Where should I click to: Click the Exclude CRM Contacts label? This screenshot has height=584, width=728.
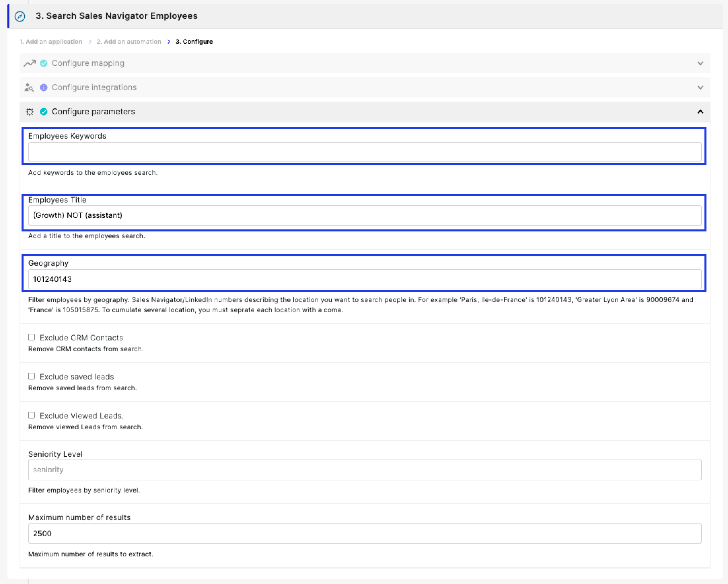81,338
